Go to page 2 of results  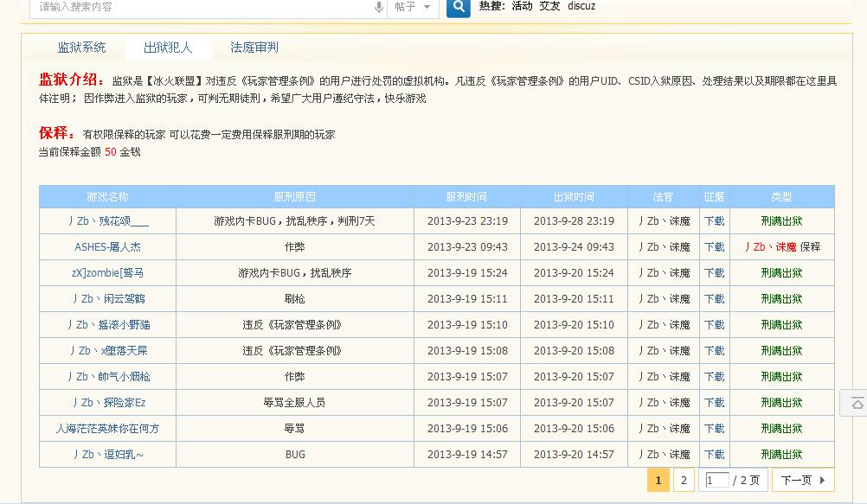[x=683, y=480]
